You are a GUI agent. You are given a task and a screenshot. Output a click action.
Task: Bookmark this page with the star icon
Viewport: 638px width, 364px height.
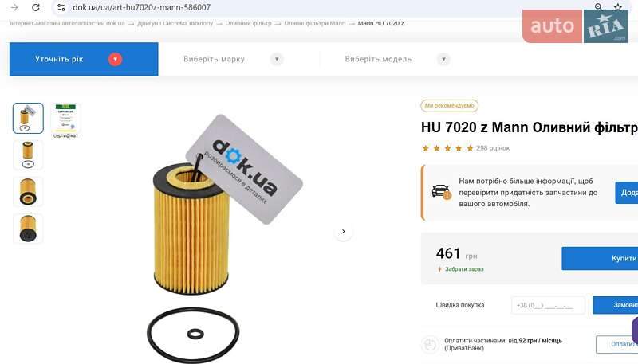click(x=617, y=7)
